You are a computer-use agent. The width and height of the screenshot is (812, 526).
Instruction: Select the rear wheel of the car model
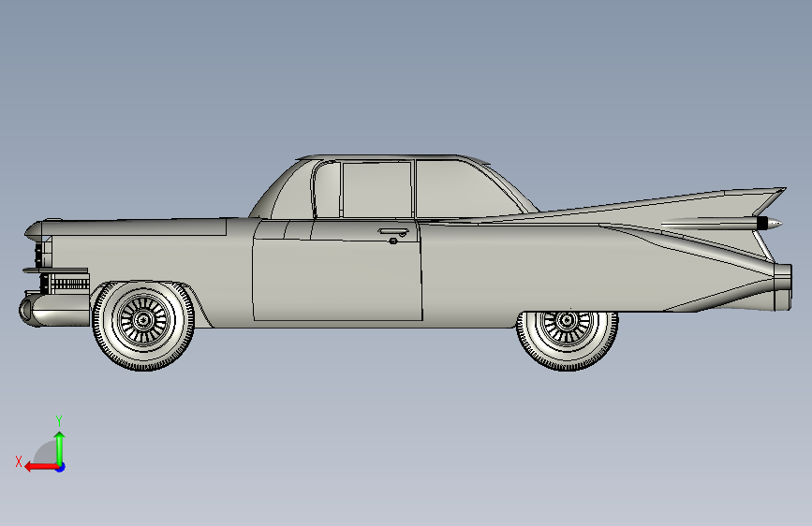(568, 341)
